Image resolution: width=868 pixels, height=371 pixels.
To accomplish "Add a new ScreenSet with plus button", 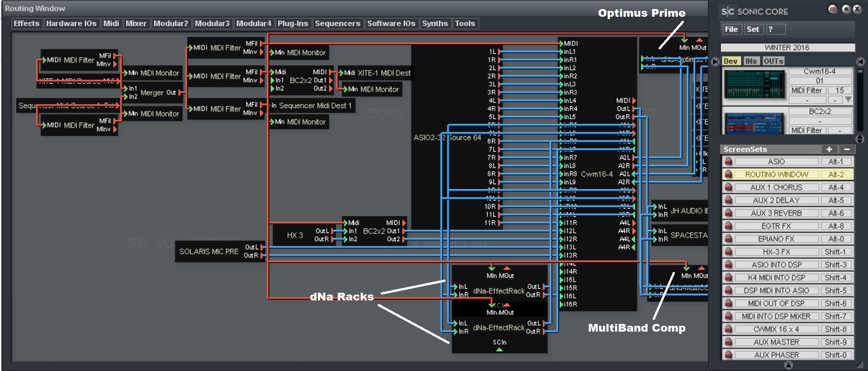I will click(x=829, y=149).
